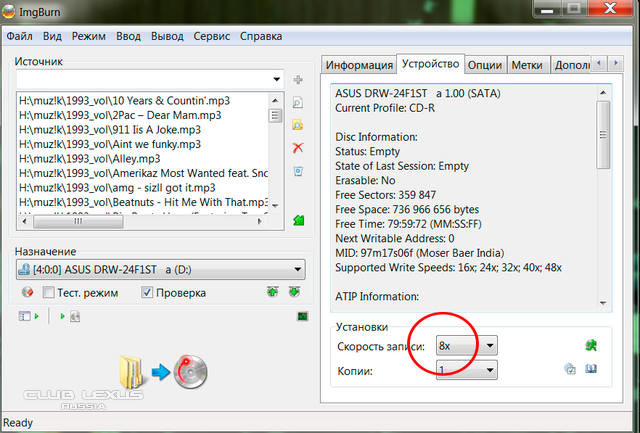Open the Копии count dropdown
The width and height of the screenshot is (640, 433).
489,370
